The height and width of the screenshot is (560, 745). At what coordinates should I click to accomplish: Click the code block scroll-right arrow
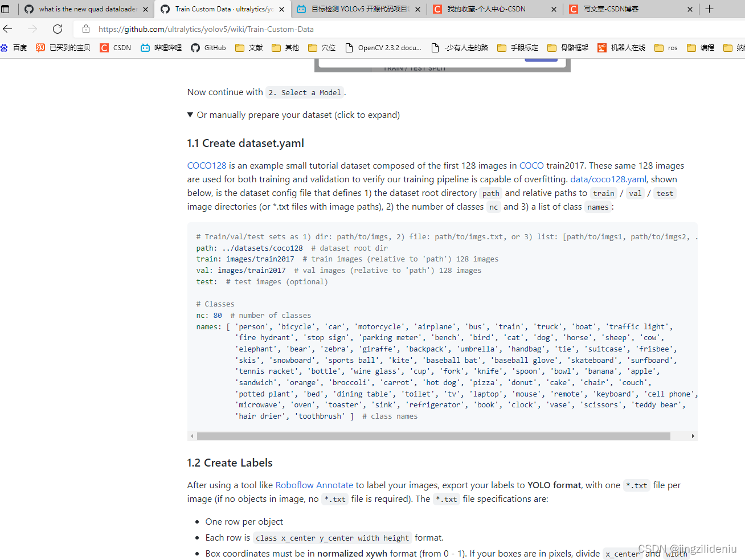[x=693, y=436]
